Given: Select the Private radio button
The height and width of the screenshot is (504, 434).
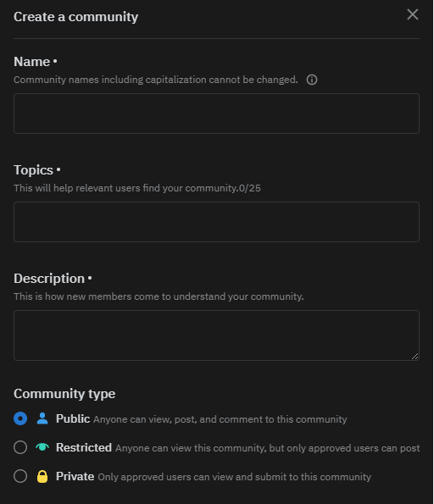Looking at the screenshot, I should pyautogui.click(x=20, y=476).
